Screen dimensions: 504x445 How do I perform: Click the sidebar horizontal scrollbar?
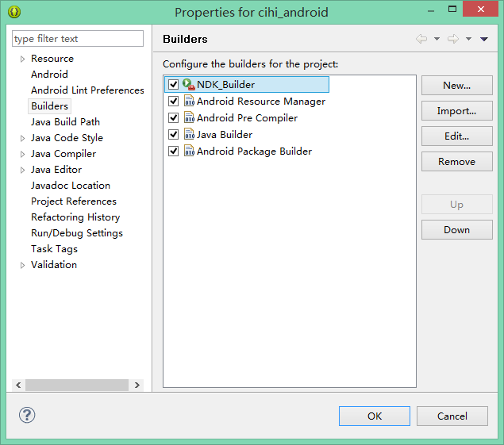78,385
